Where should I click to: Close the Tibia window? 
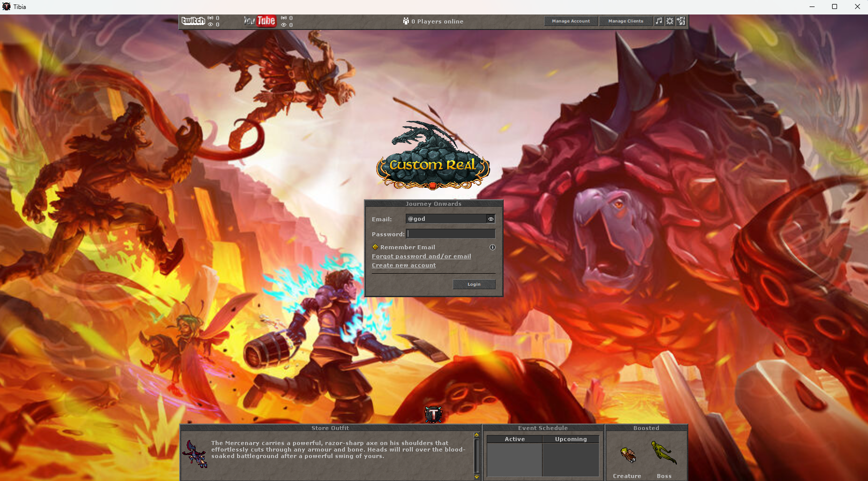857,6
